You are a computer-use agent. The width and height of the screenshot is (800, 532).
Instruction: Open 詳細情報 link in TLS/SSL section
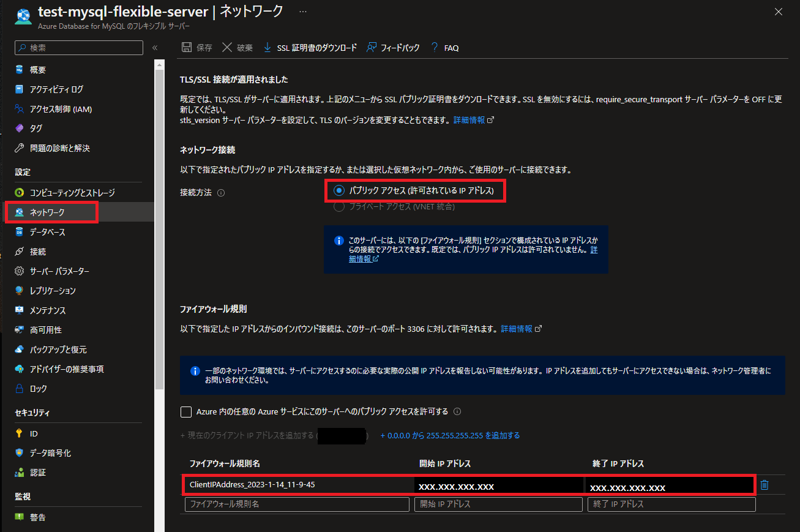point(473,120)
